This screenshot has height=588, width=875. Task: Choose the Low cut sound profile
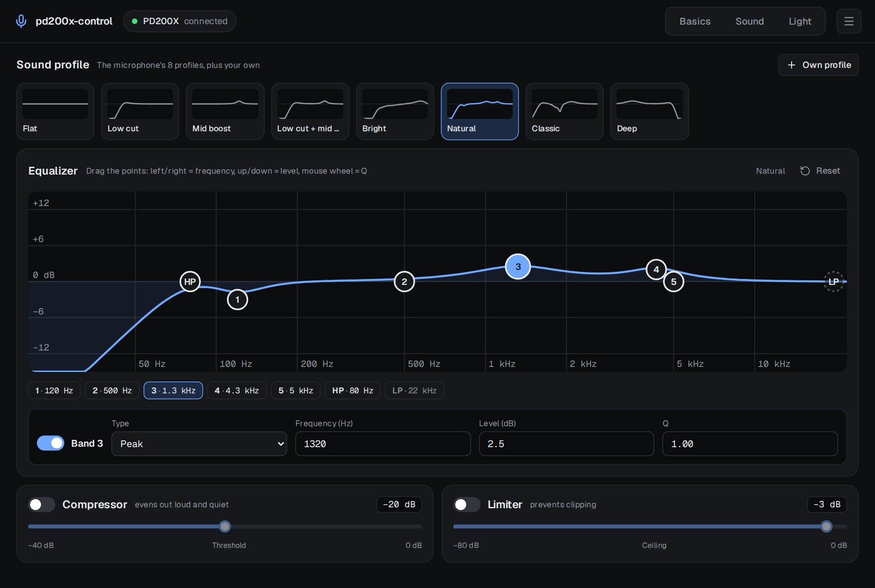point(140,111)
